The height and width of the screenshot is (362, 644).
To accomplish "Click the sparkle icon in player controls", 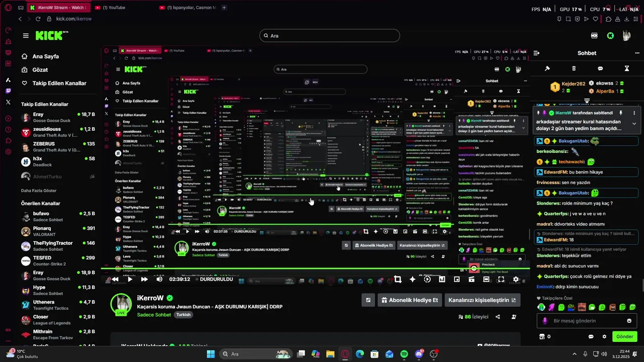I will click(413, 279).
